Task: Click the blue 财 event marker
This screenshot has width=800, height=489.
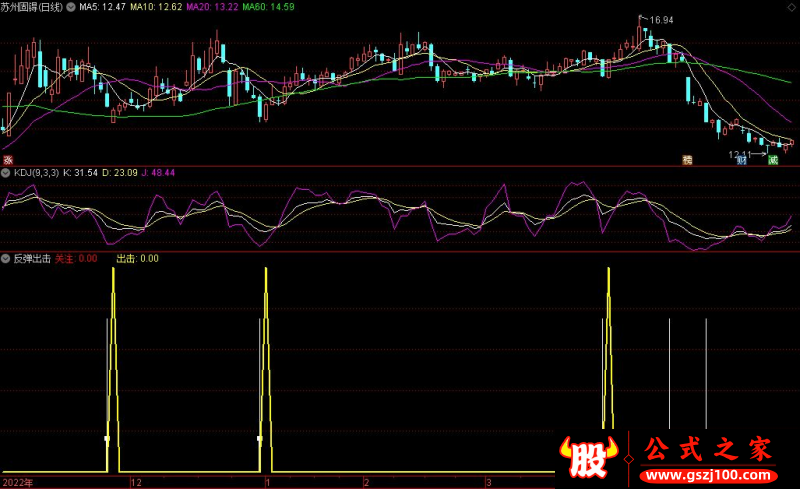Action: 742,159
